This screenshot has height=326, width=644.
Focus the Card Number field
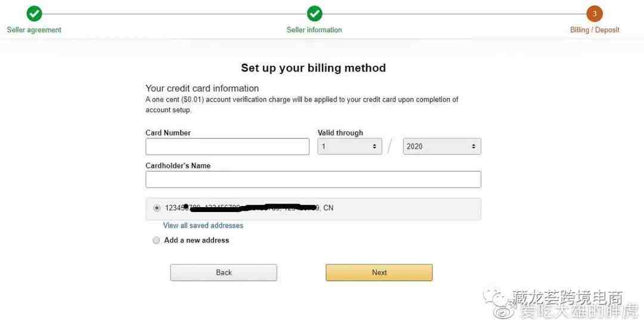click(227, 146)
